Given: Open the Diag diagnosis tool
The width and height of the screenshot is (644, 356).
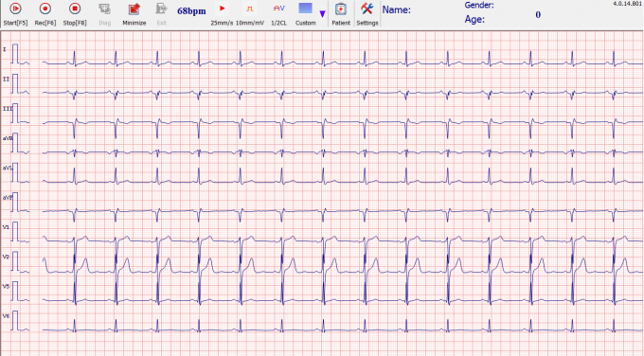Looking at the screenshot, I should point(105,14).
